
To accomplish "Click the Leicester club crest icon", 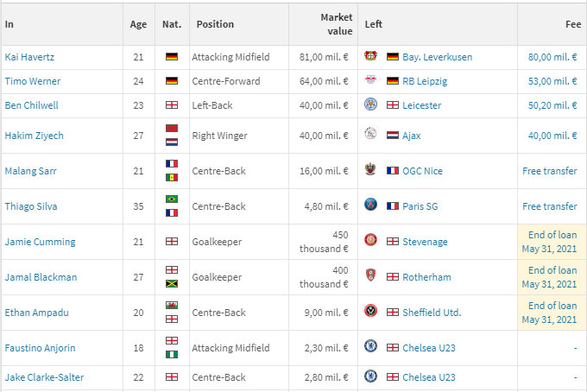I will 370,105.
